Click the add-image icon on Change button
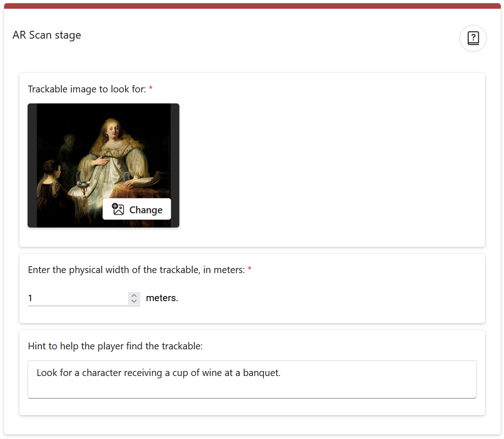 [118, 210]
